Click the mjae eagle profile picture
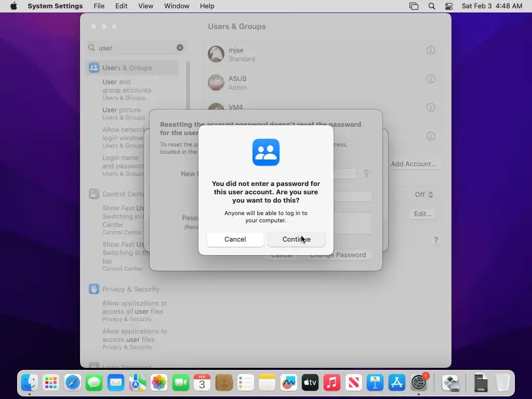The width and height of the screenshot is (532, 399). point(216,54)
